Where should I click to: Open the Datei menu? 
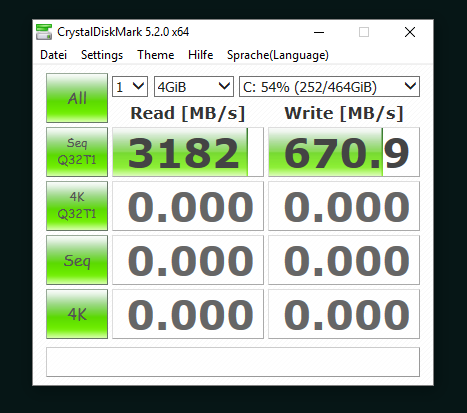click(53, 55)
